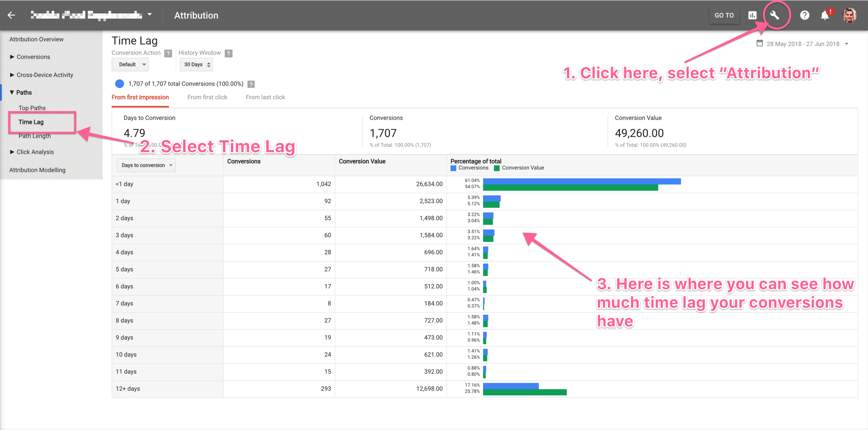Click the History Window help icon
Viewport: 868px width, 430px height.
tap(228, 53)
